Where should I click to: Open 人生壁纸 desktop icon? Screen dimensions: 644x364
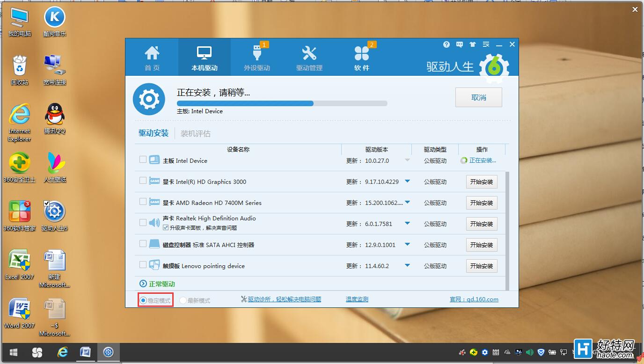(55, 167)
